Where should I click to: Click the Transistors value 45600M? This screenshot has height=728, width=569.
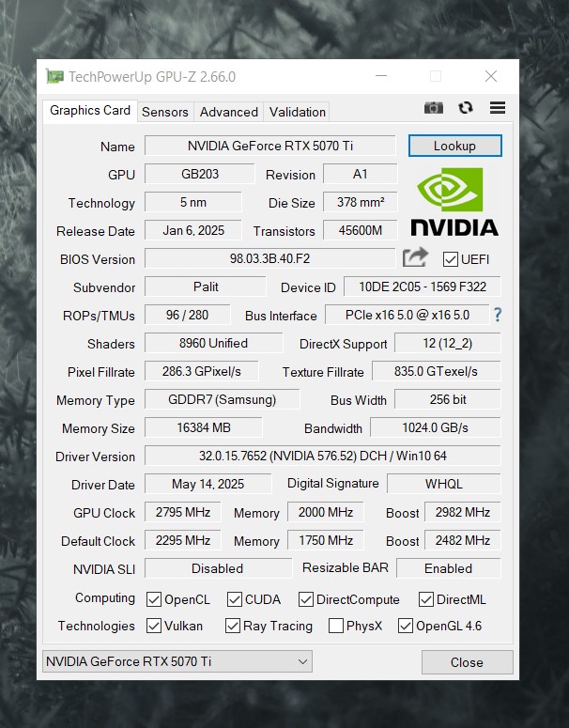[x=361, y=231]
